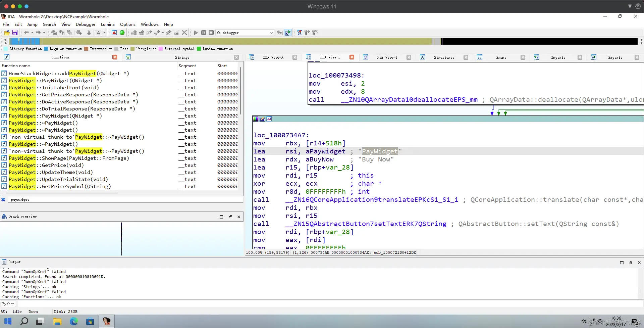644x328 pixels.
Task: Clear the paywidget filter with the X icon
Action: point(3,199)
